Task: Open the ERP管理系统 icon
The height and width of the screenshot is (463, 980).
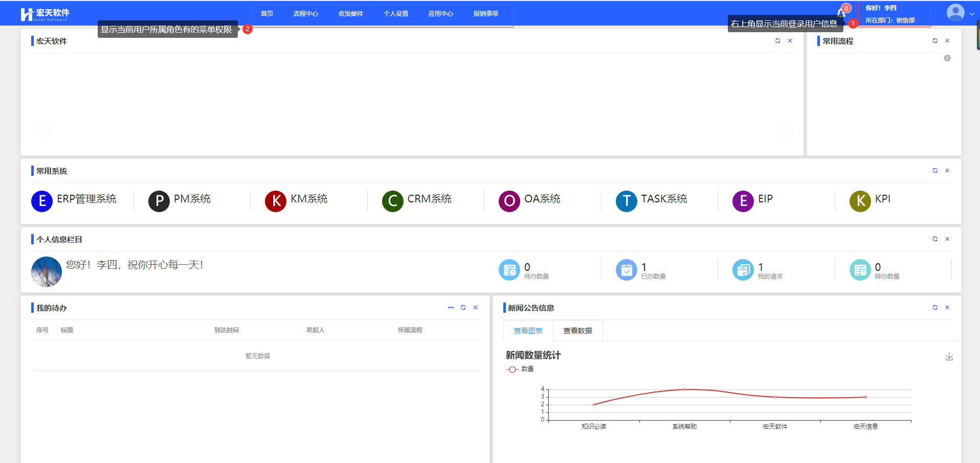Action: [42, 201]
